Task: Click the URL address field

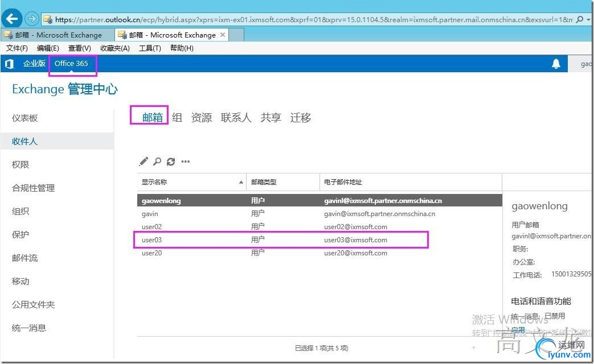Action: pyautogui.click(x=314, y=19)
